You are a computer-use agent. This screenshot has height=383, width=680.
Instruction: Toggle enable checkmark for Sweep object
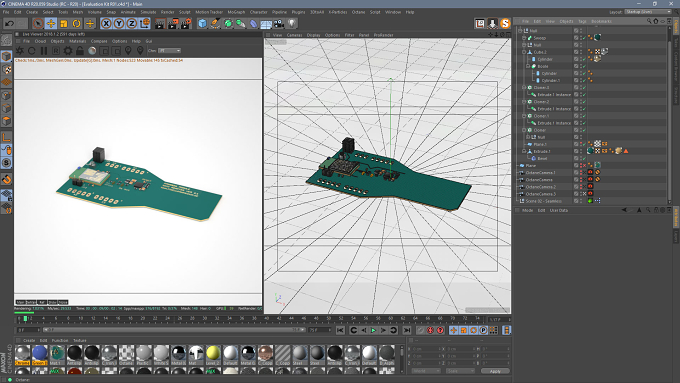pos(584,38)
